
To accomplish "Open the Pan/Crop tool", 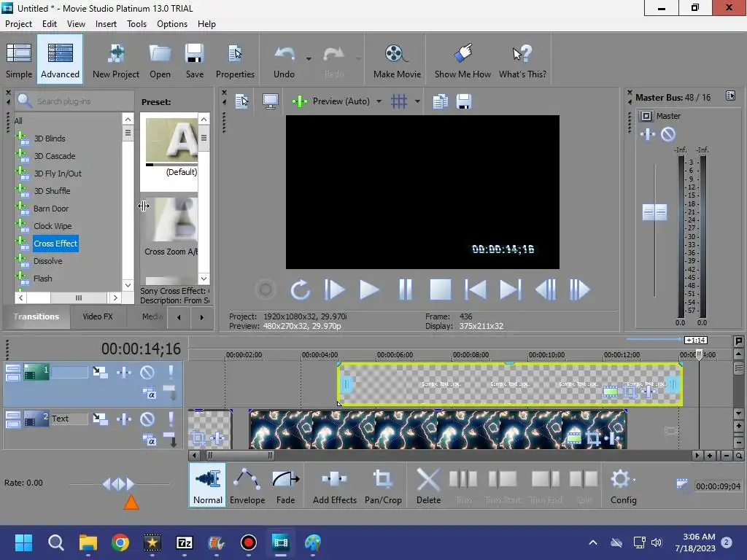I will (x=383, y=485).
